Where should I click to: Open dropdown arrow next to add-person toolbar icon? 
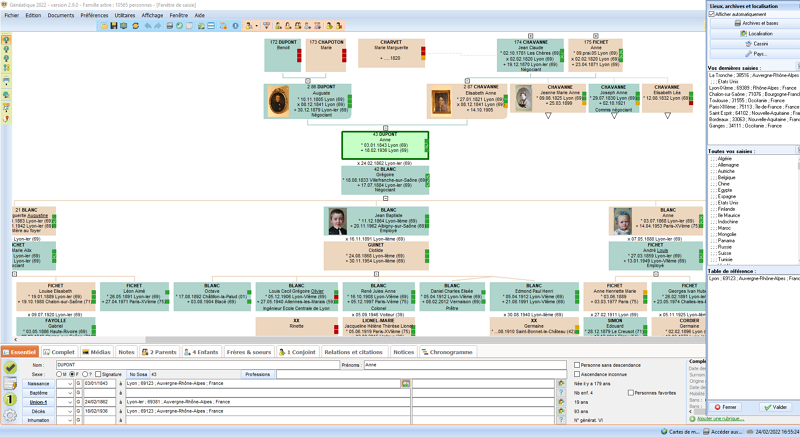256,25
